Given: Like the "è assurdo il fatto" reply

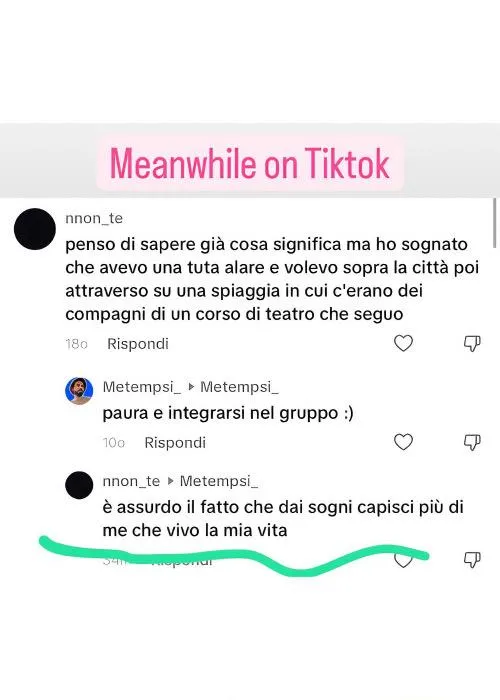Looking at the screenshot, I should pyautogui.click(x=403, y=560).
